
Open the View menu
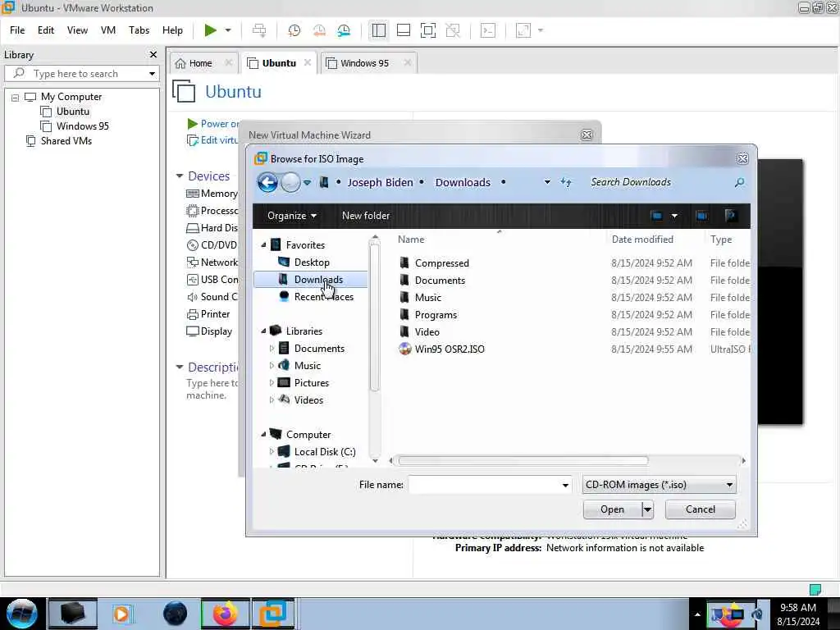(77, 30)
